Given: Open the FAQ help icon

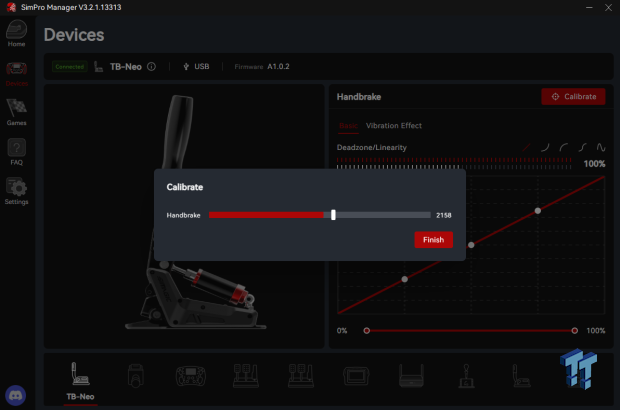Looking at the screenshot, I should 17,152.
